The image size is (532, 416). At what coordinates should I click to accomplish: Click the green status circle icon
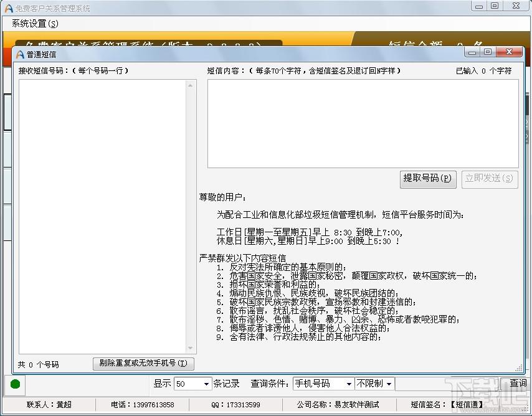coord(16,384)
